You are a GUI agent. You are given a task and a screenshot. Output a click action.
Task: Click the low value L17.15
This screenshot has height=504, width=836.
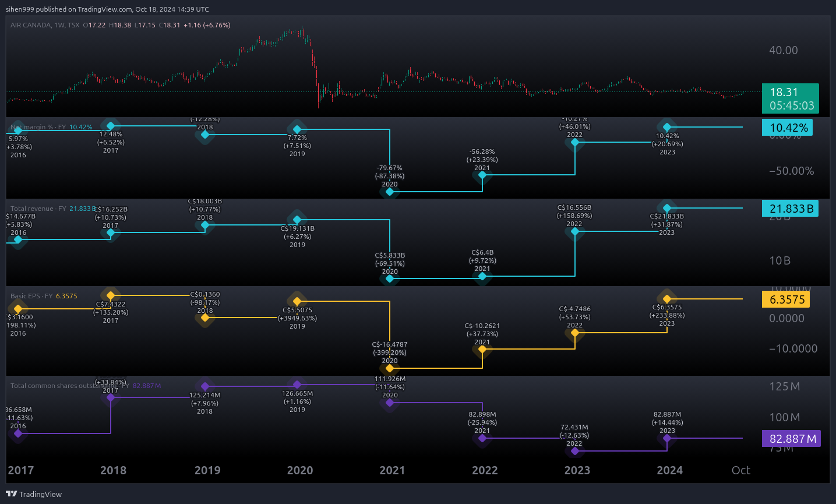(145, 25)
